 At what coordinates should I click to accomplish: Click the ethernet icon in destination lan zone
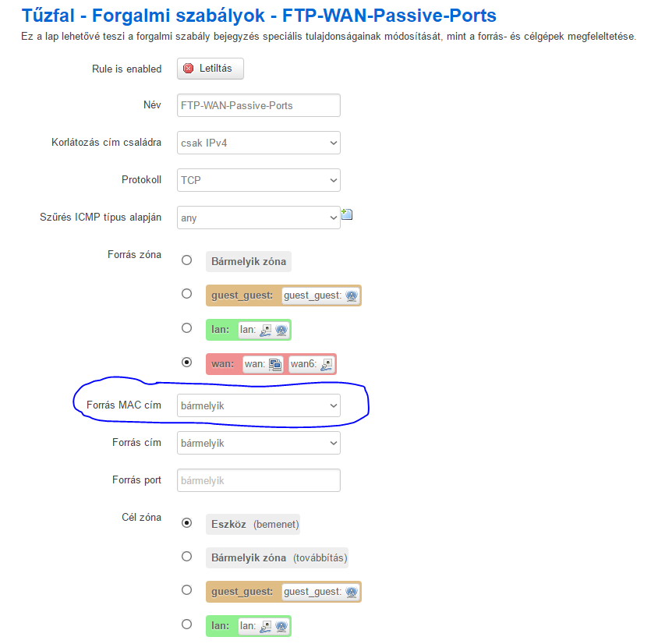(266, 626)
